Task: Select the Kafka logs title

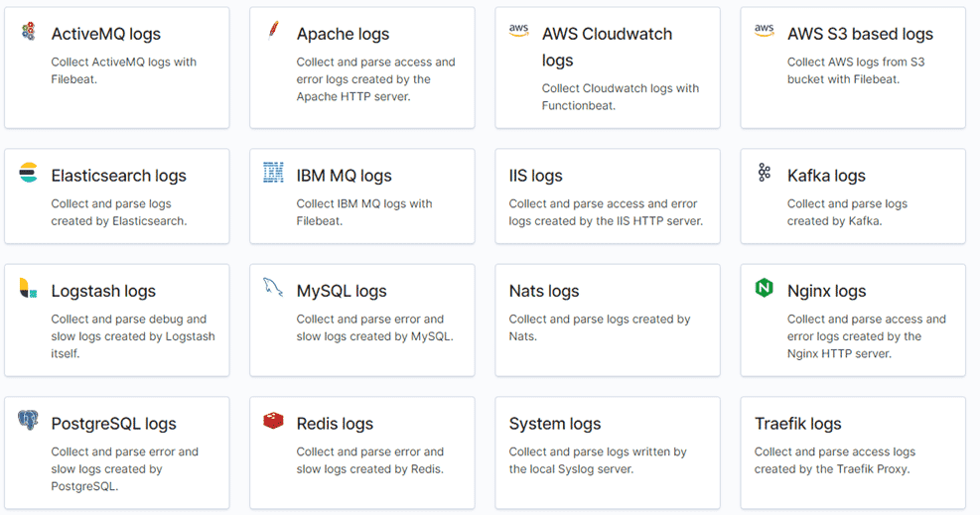Action: click(x=826, y=176)
